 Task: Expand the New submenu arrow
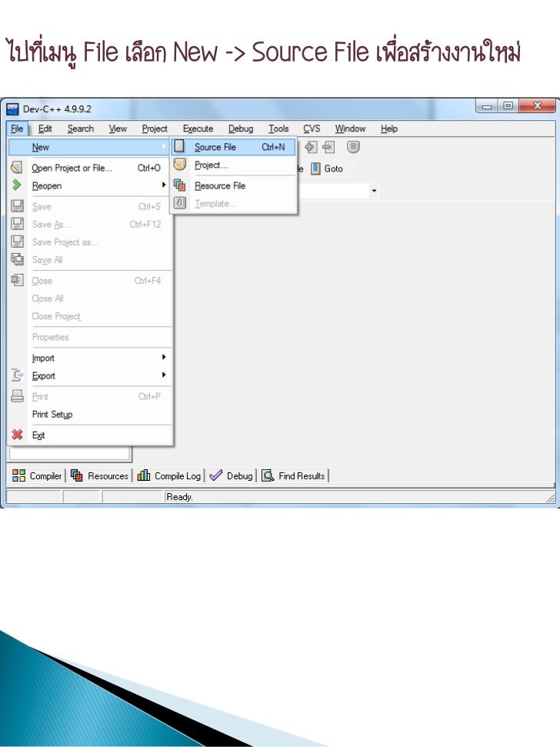point(164,147)
